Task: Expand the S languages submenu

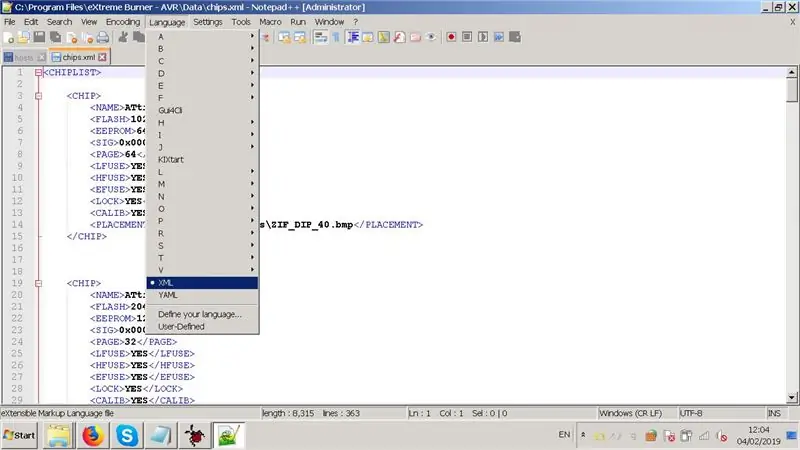Action: [203, 245]
